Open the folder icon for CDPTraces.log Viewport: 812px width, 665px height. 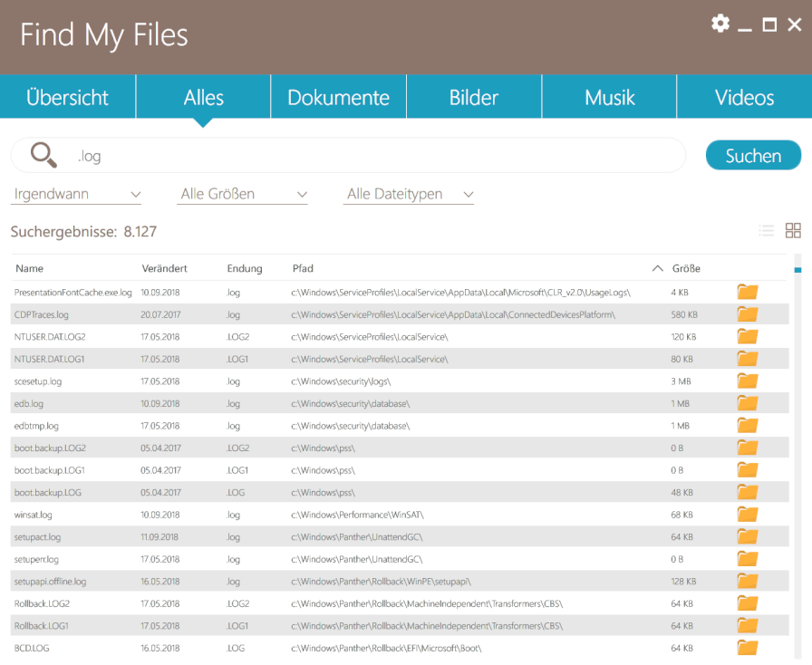(x=747, y=314)
